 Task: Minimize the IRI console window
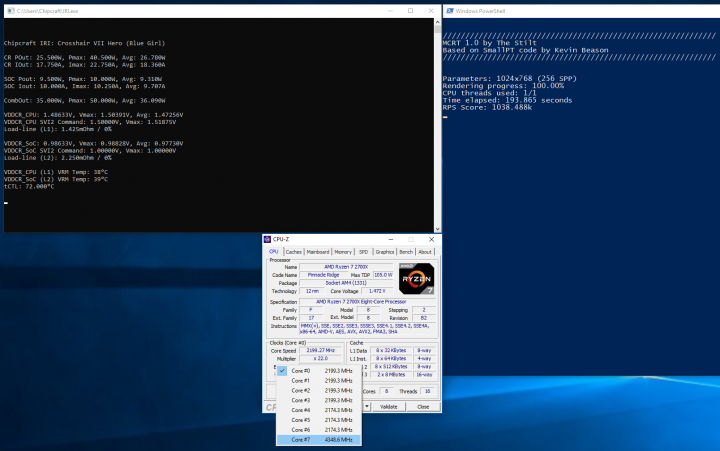pos(390,11)
